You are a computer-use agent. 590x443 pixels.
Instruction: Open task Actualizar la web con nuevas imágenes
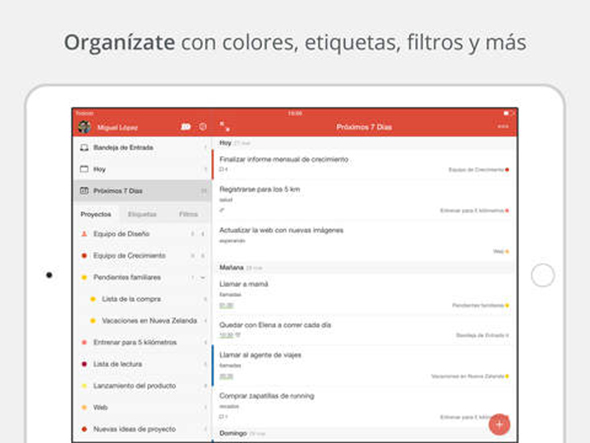[x=364, y=241]
